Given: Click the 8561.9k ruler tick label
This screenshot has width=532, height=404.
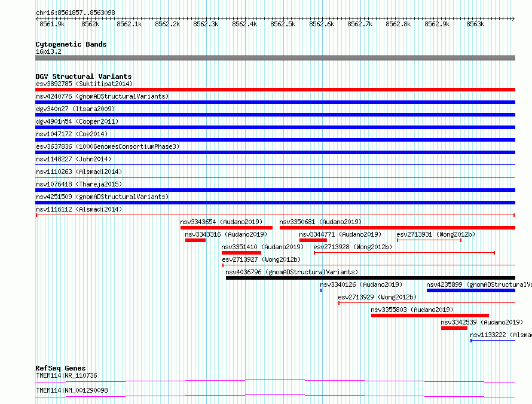Looking at the screenshot, I should [52, 24].
